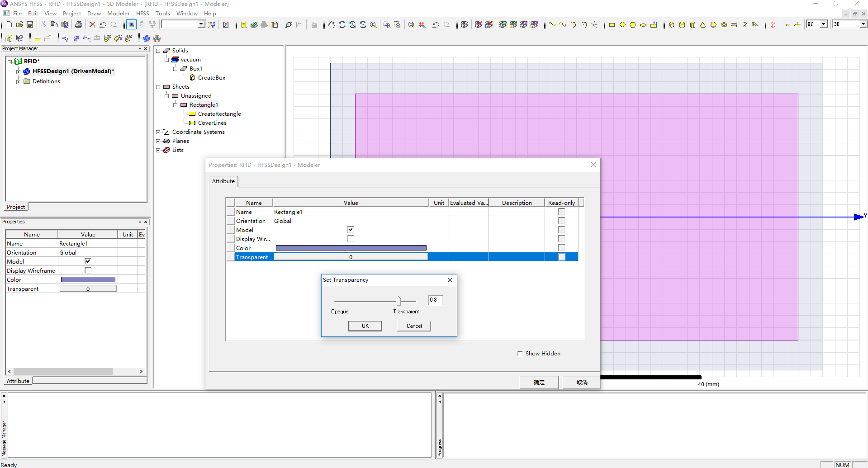This screenshot has width=868, height=468.
Task: Collapse the Solids tree node
Action: (158, 51)
